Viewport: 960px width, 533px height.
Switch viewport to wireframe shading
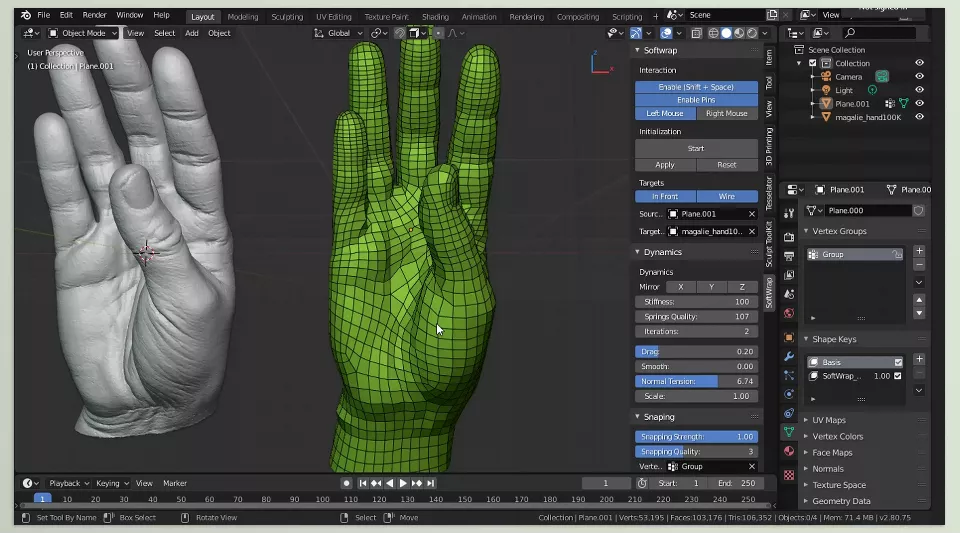(713, 33)
